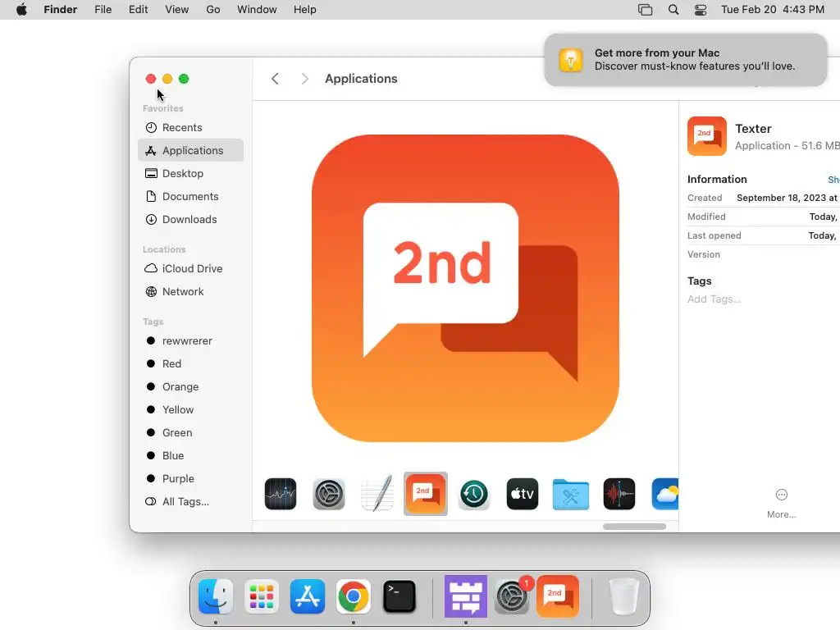This screenshot has width=840, height=630.
Task: Open Finder from the Dock
Action: pyautogui.click(x=216, y=596)
